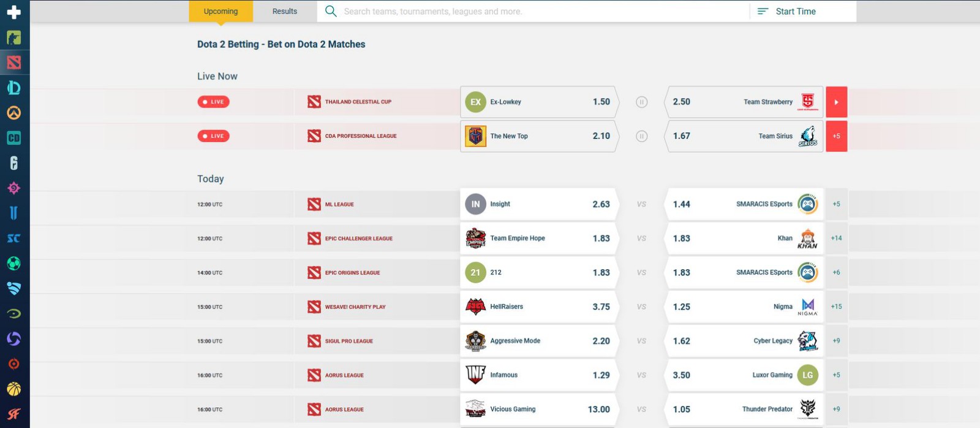
Task: Expand +9 markets for the Aggressive Mode match
Action: [837, 341]
